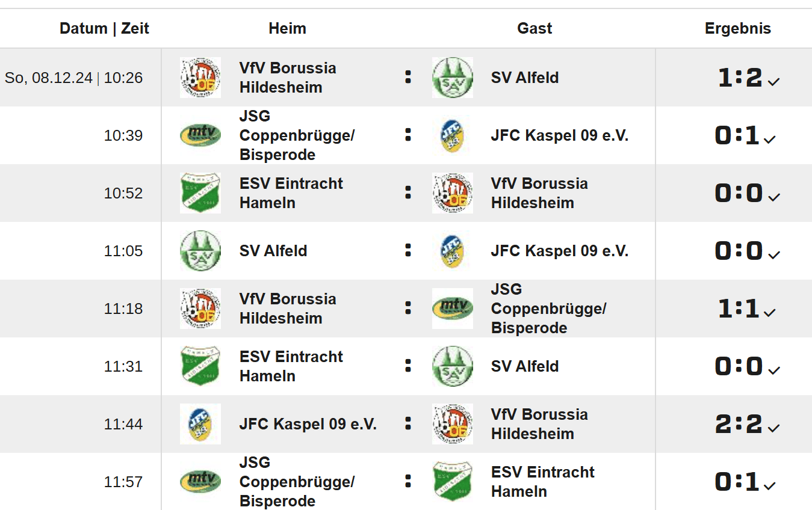Expand the 2:2 result details chevron

click(774, 428)
